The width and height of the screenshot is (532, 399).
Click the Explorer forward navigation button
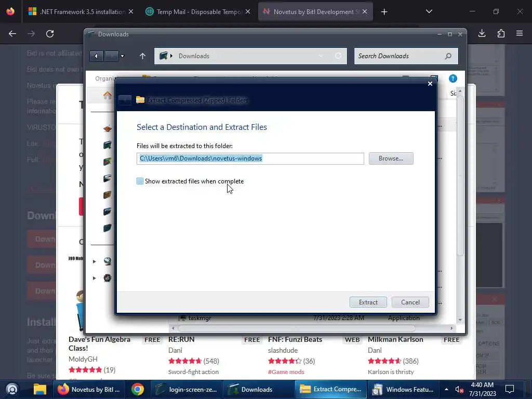(111, 56)
